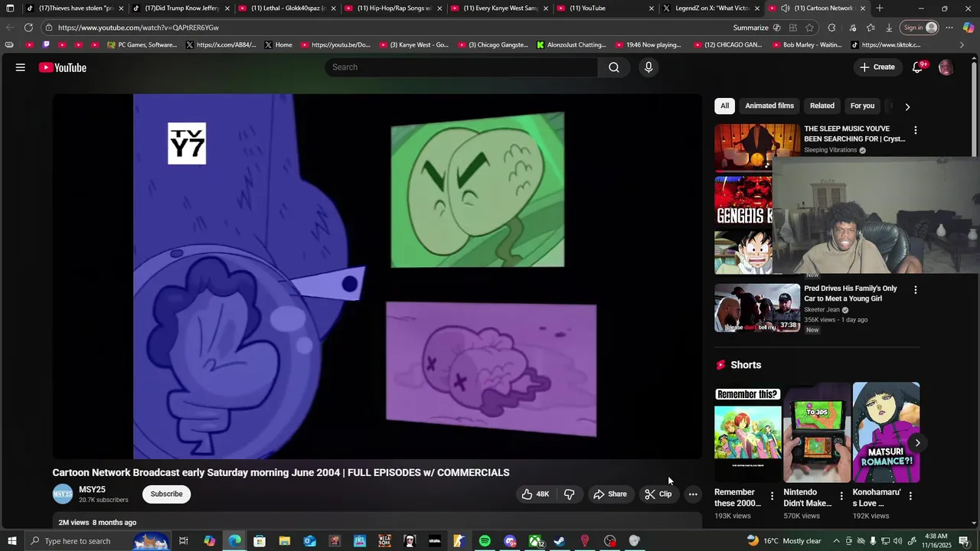The width and height of the screenshot is (980, 551).
Task: Show hidden system tray icons
Action: tap(836, 541)
